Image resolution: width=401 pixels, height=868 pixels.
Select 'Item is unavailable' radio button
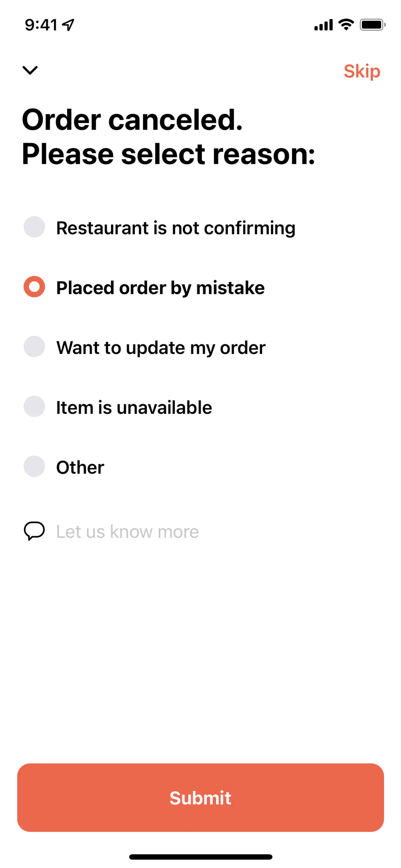(34, 406)
